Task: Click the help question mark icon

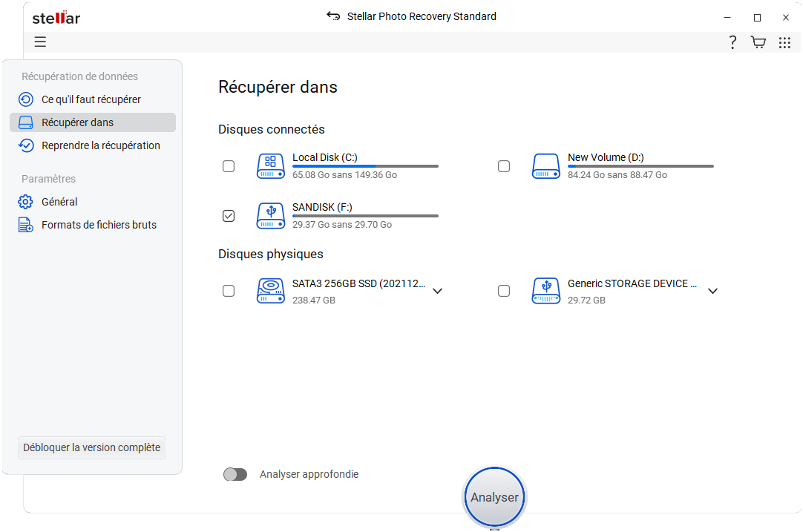Action: coord(732,42)
